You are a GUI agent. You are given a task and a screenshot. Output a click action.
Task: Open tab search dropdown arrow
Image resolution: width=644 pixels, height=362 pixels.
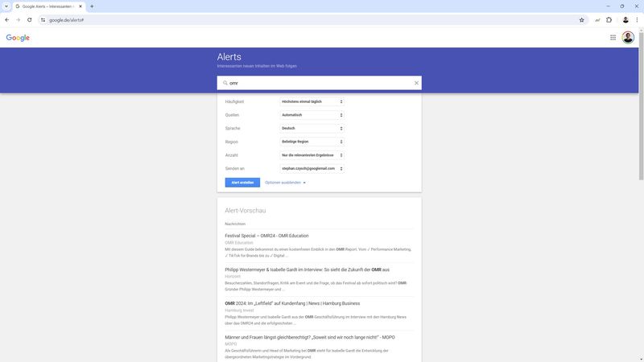pos(6,6)
